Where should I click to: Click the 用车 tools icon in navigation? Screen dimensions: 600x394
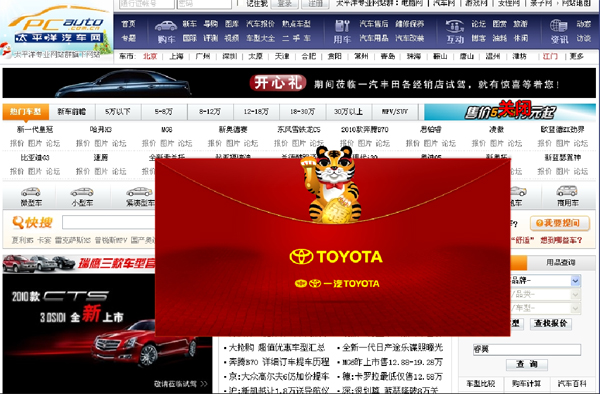click(x=342, y=26)
